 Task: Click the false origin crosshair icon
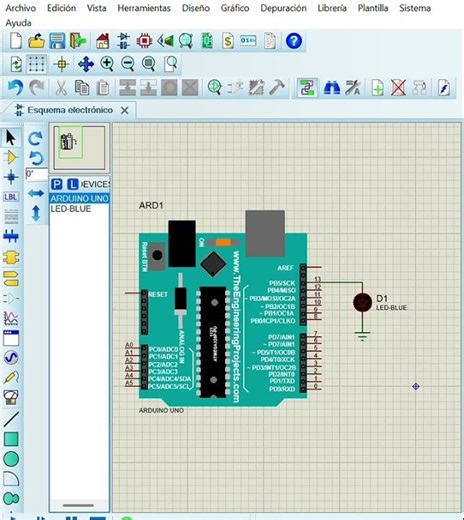[x=61, y=64]
